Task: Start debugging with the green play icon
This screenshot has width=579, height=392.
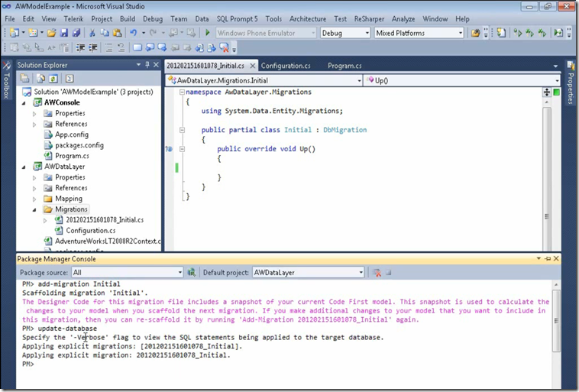Action: click(208, 33)
